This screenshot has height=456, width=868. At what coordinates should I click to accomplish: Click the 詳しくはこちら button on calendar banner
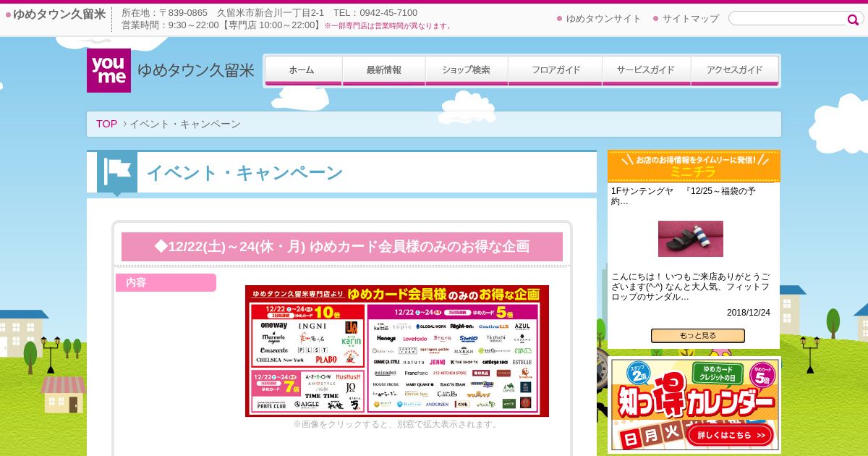click(x=731, y=436)
